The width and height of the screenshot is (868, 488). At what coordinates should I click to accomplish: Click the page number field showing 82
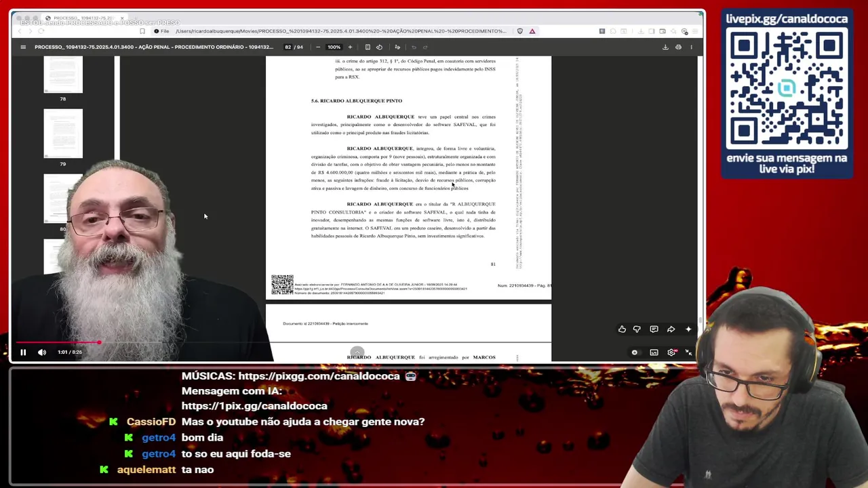(x=288, y=47)
